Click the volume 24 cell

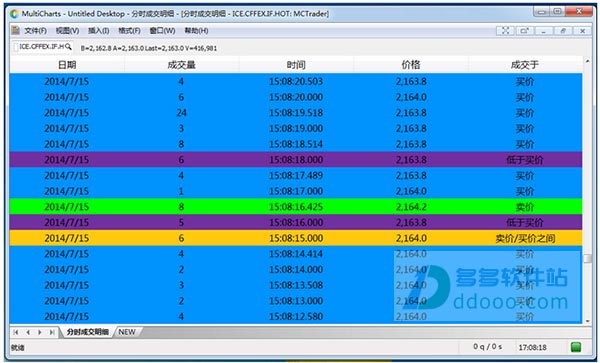181,113
